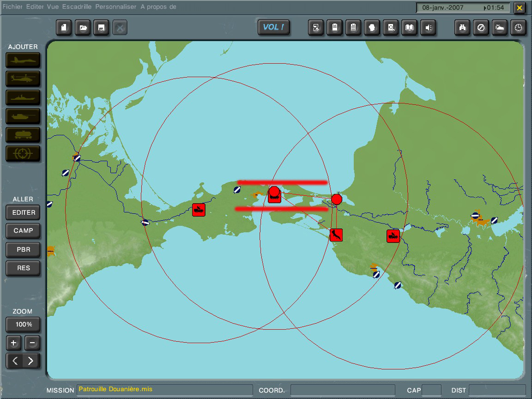Go to RES section
Viewport: 532px width, 399px height.
coord(23,268)
